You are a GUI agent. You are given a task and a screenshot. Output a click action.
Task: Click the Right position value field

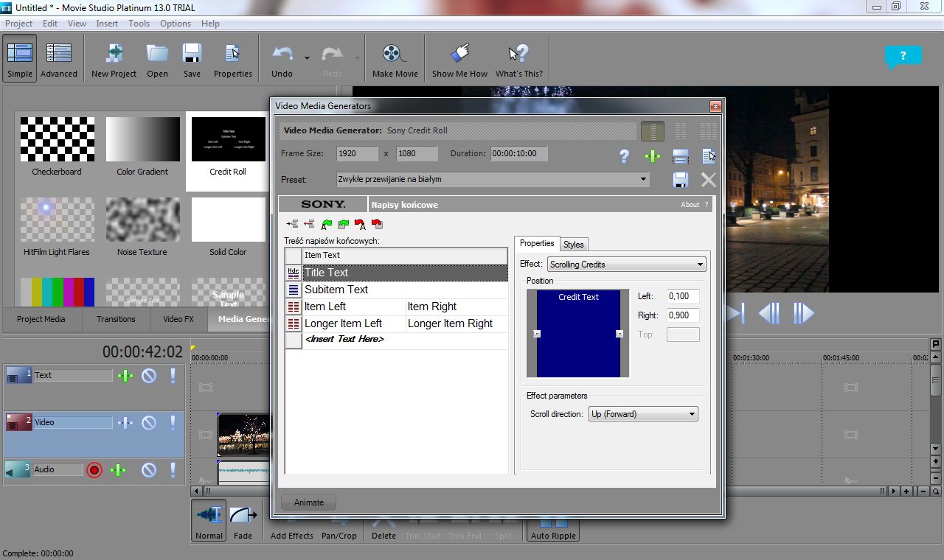(x=683, y=315)
